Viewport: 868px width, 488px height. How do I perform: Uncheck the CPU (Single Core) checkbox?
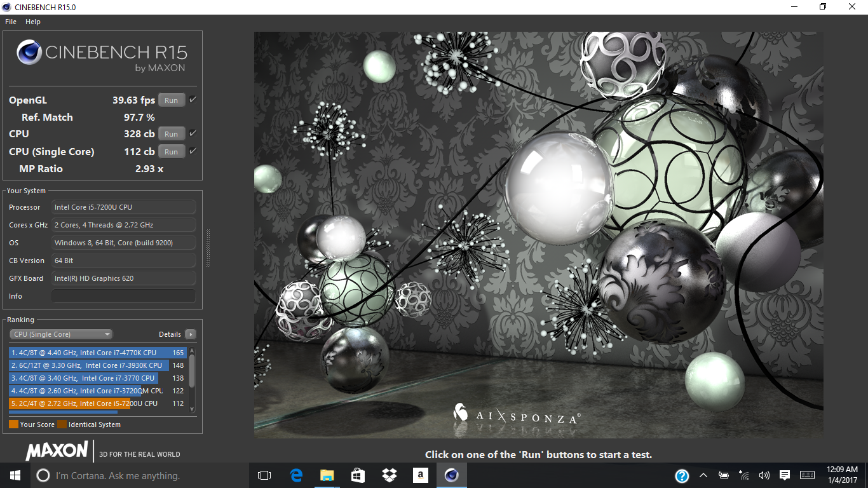pos(193,151)
